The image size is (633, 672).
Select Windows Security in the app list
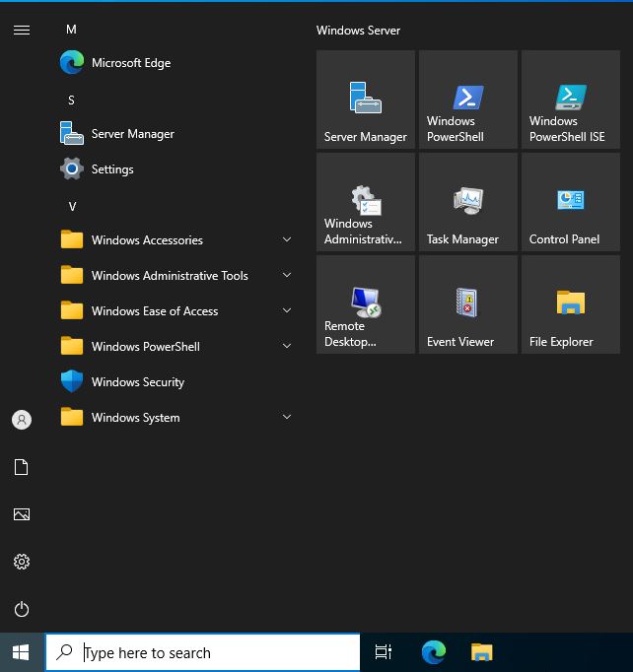click(137, 382)
